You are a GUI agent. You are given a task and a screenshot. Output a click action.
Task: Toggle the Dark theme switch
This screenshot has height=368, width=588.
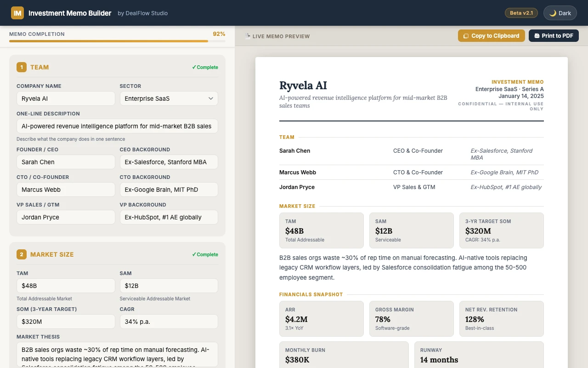pos(560,13)
